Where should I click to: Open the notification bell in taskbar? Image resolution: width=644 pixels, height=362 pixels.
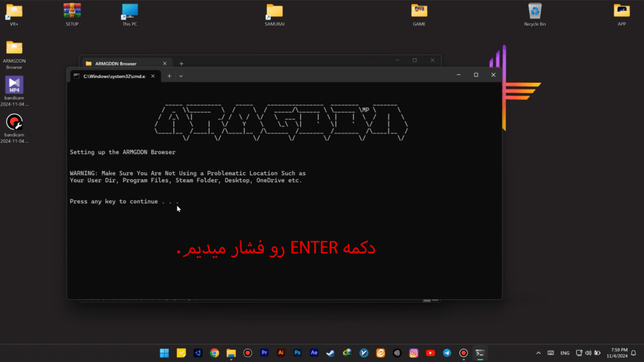coord(633,353)
